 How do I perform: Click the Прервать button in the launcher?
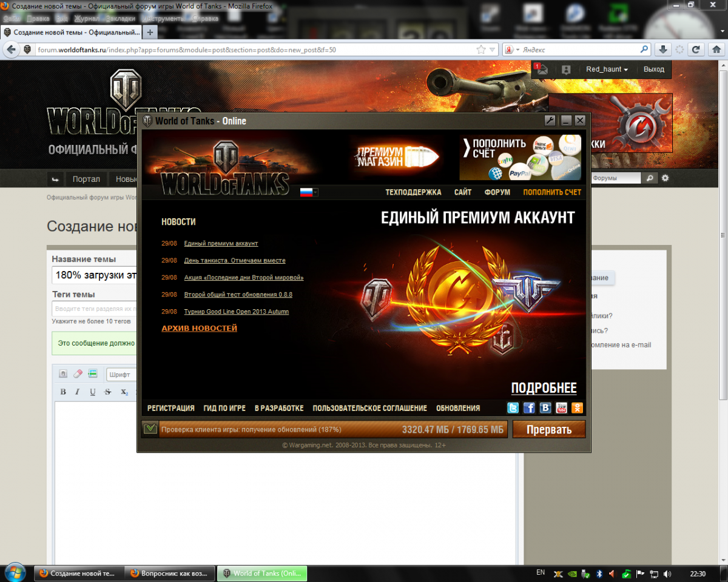pos(549,429)
